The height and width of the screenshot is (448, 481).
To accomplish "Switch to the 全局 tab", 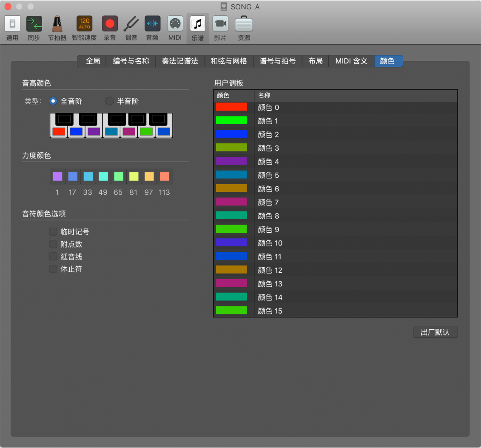I will point(93,61).
